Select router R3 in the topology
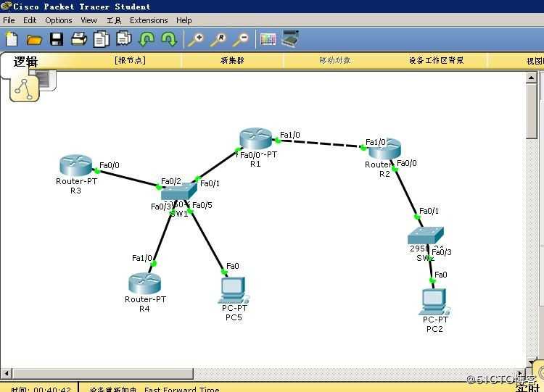The width and height of the screenshot is (544, 392). 75,165
